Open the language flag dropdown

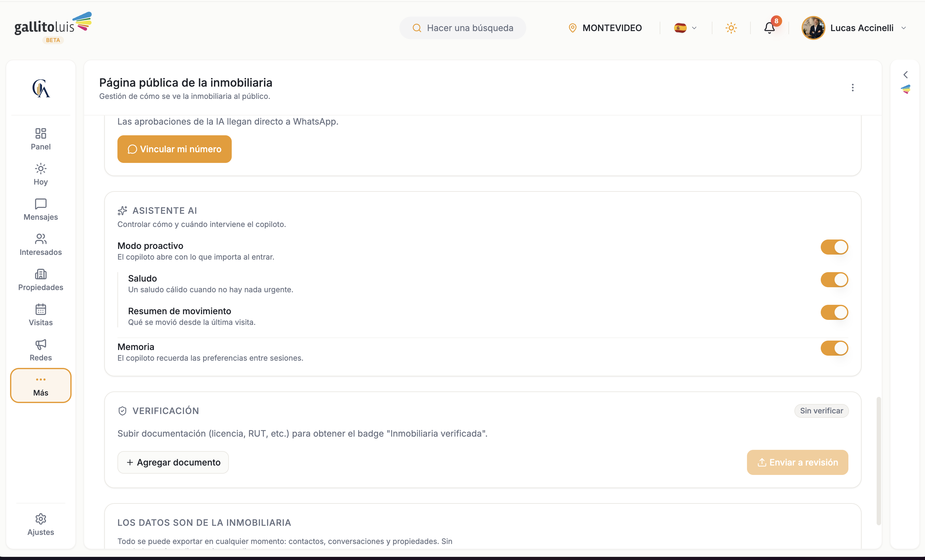tap(685, 28)
